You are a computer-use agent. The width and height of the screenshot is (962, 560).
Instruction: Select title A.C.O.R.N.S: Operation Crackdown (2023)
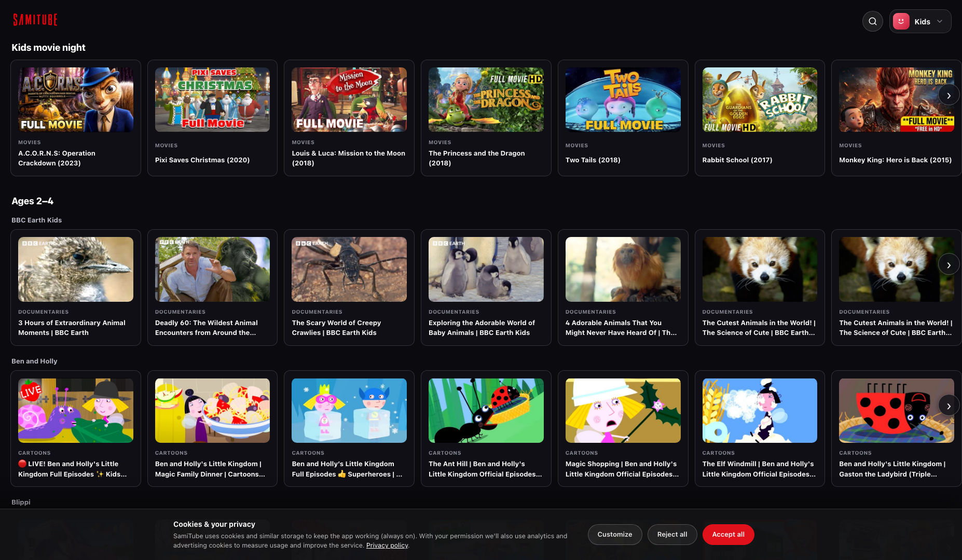coord(57,158)
